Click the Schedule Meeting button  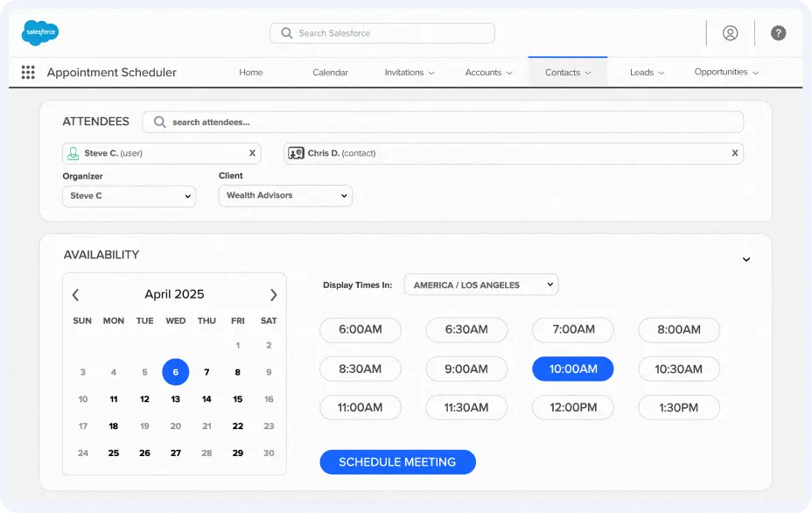click(x=397, y=461)
